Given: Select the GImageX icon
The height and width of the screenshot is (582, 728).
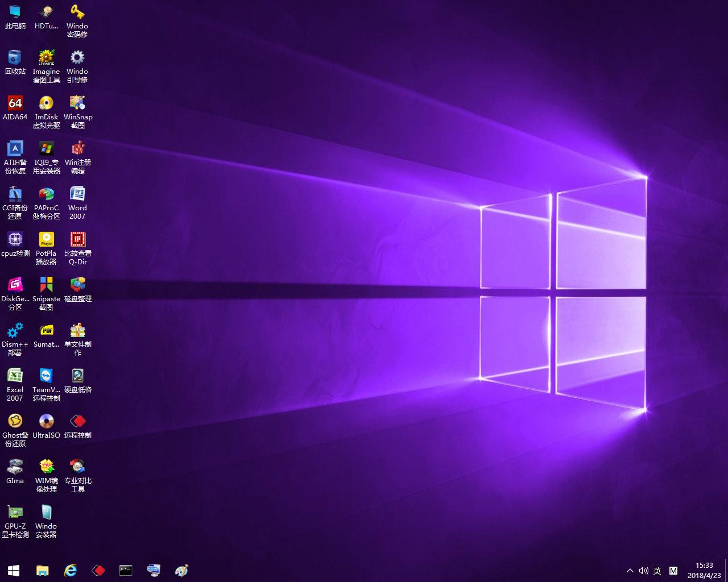Looking at the screenshot, I should (15, 472).
